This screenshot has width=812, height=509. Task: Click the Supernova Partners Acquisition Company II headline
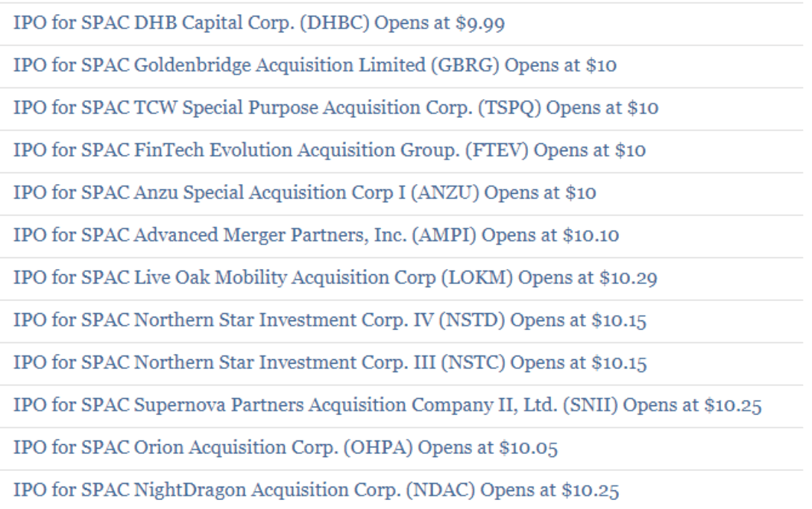(x=387, y=405)
